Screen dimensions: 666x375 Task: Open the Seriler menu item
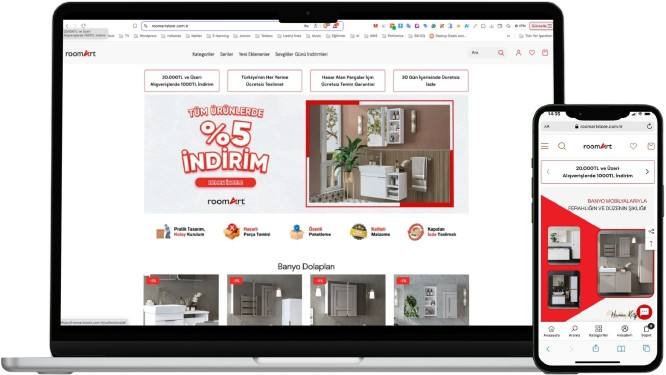pos(226,54)
